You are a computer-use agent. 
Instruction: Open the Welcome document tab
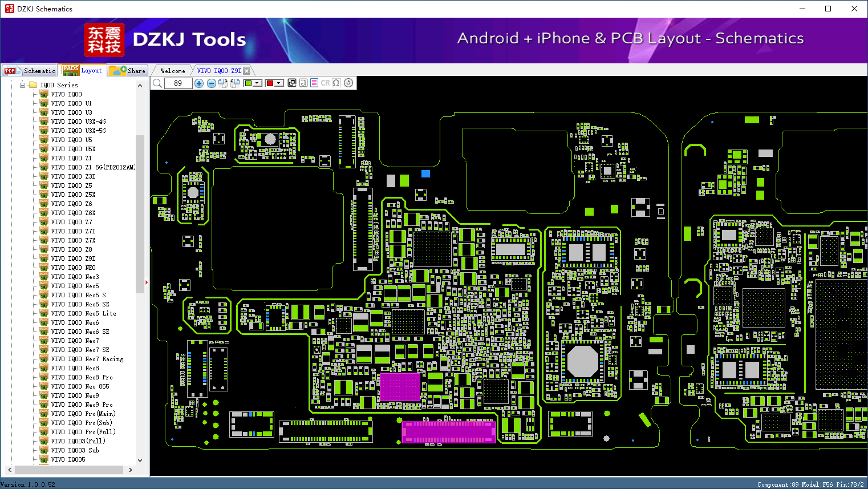pyautogui.click(x=173, y=71)
